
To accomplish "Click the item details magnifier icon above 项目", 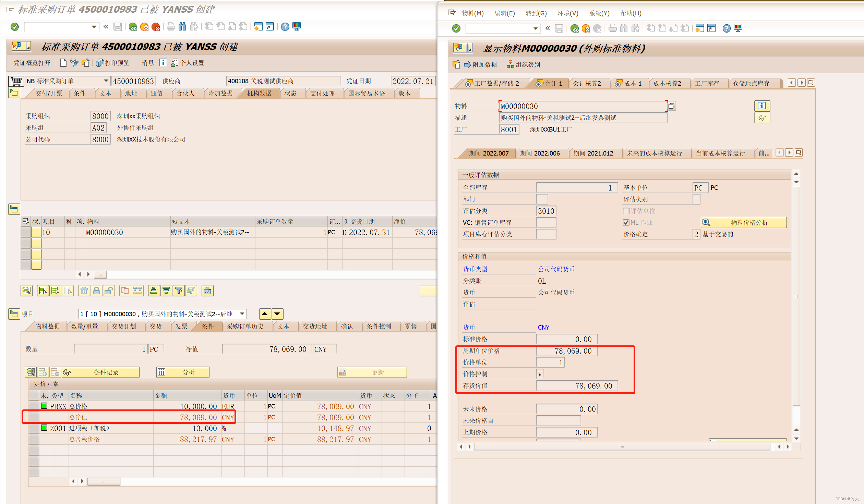I will (x=26, y=291).
